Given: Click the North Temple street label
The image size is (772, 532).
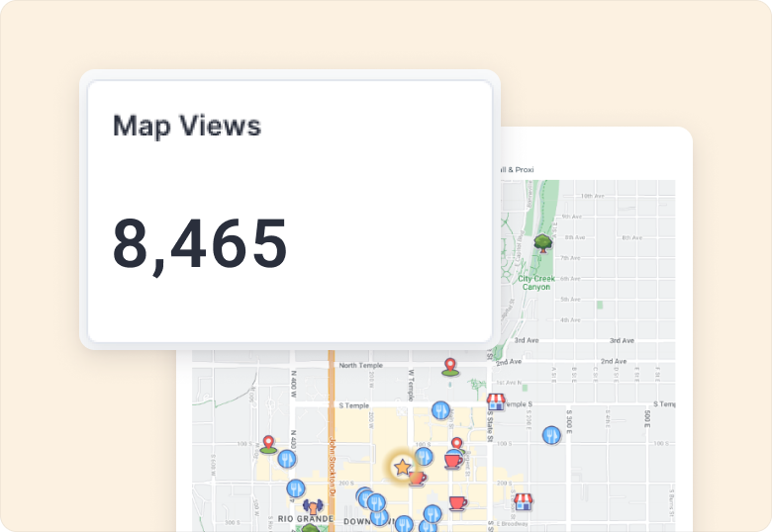Looking at the screenshot, I should click(x=361, y=365).
